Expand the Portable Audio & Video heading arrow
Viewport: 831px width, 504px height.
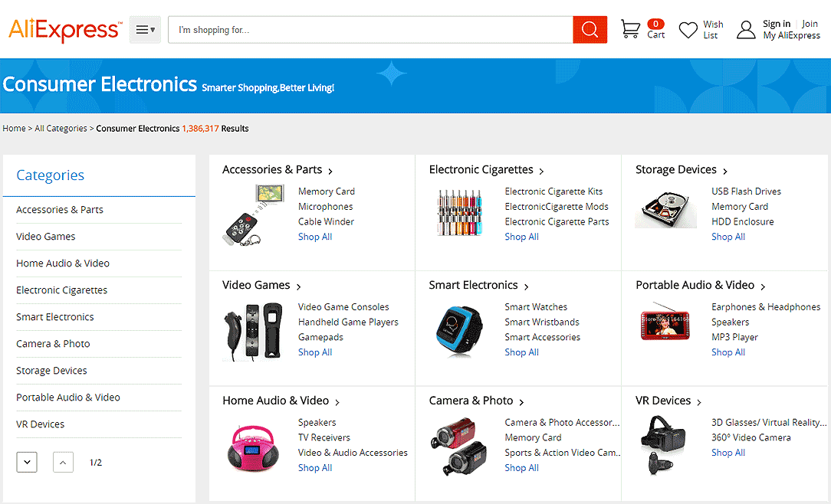(763, 286)
